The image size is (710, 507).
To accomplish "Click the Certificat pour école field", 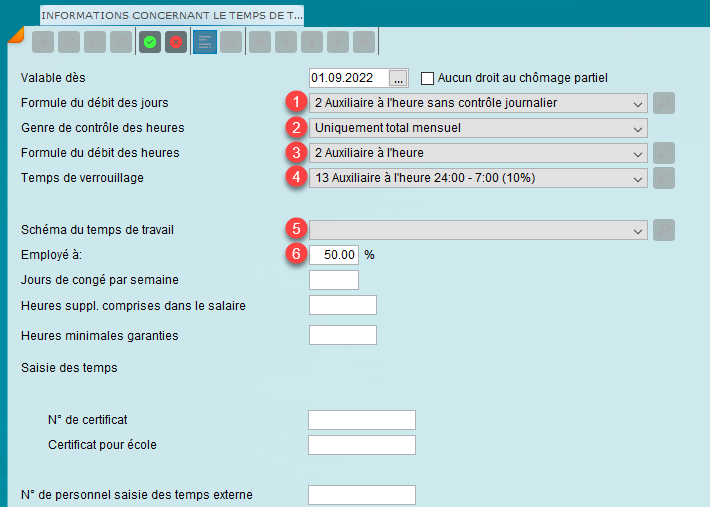I will click(x=362, y=445).
